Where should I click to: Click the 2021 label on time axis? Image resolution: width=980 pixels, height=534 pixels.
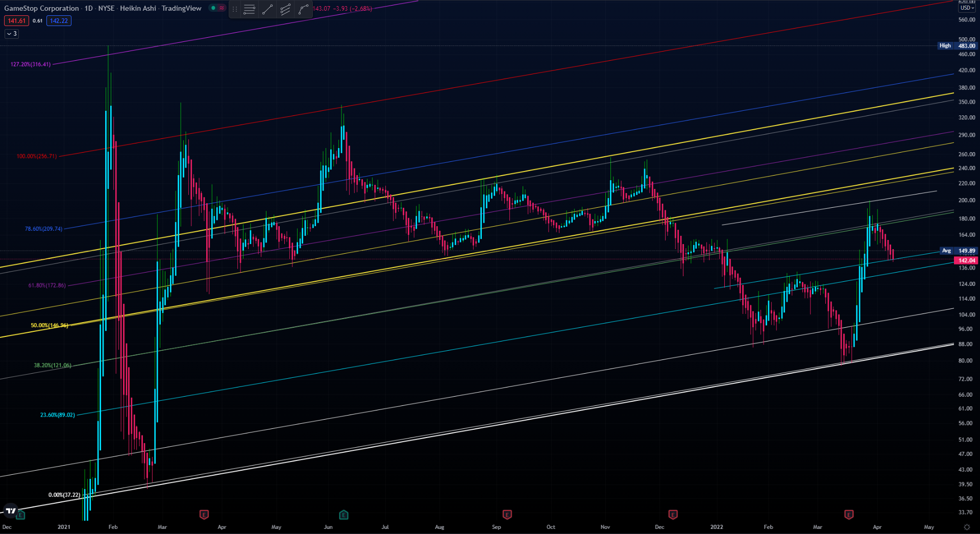(64, 527)
